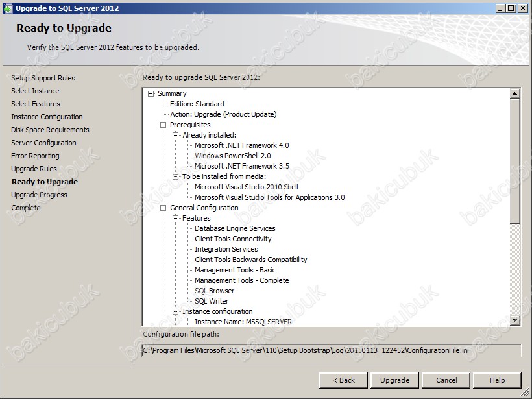The image size is (532, 399).
Task: Select the Instance Configuration step
Action: pyautogui.click(x=47, y=117)
